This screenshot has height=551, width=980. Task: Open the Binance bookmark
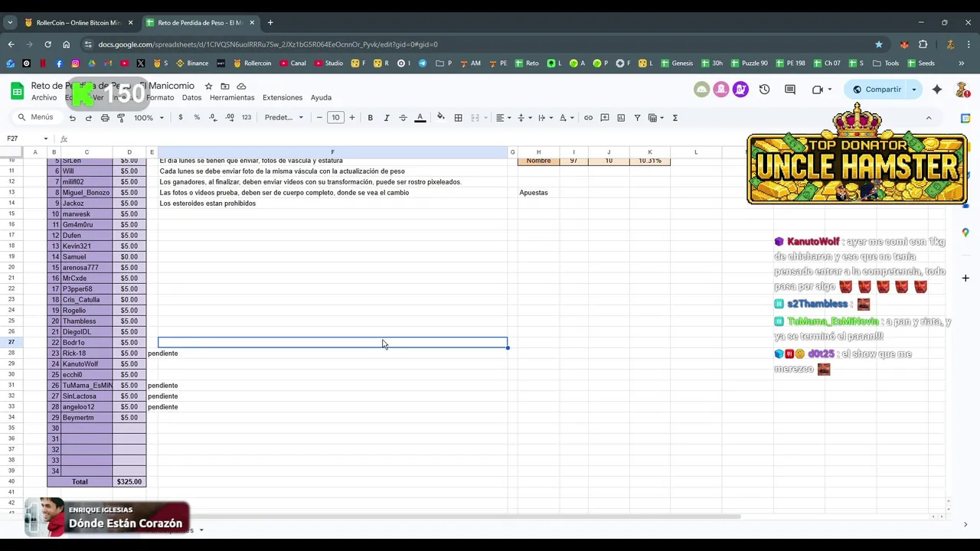(x=192, y=64)
